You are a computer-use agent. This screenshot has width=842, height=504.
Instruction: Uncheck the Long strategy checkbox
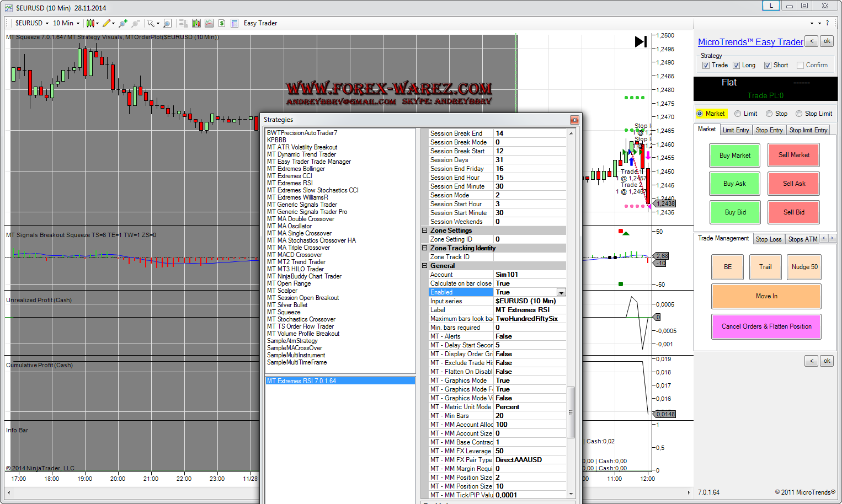pos(736,66)
